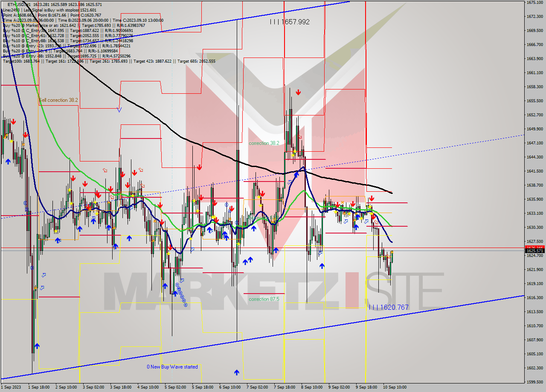Viewport: 546px width, 392px height.
Task: Click the '4 Sep 10:00' time axis label
Action: click(148, 387)
